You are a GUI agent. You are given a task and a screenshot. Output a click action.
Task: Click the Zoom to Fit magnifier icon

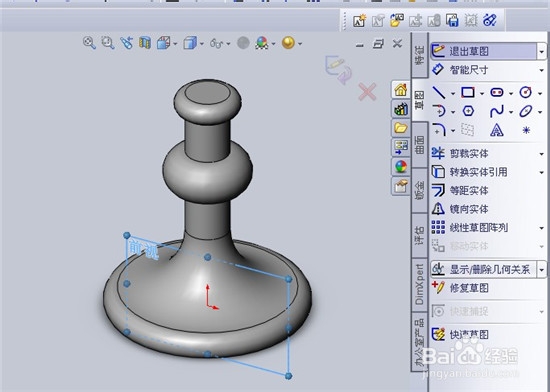click(89, 43)
